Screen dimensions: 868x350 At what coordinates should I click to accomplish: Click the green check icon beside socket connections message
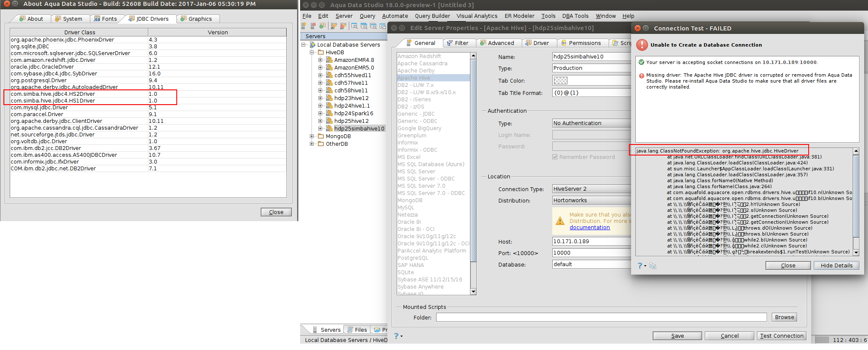click(x=642, y=62)
